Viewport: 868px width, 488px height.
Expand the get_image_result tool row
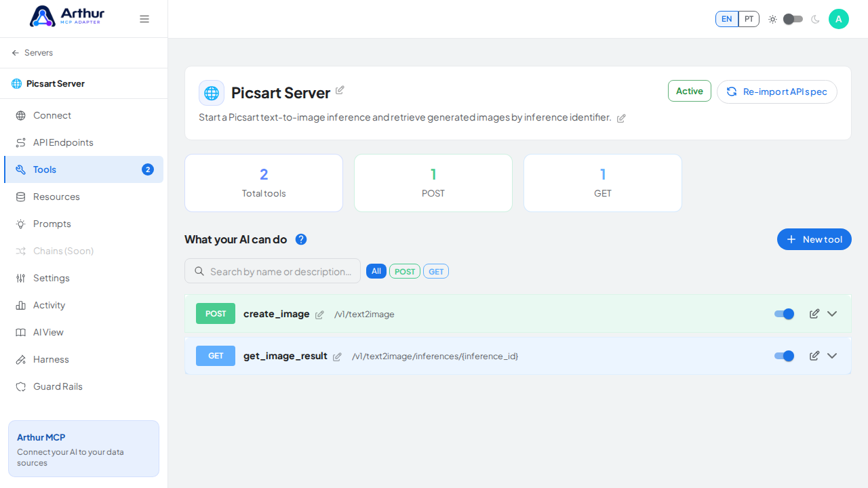[832, 356]
